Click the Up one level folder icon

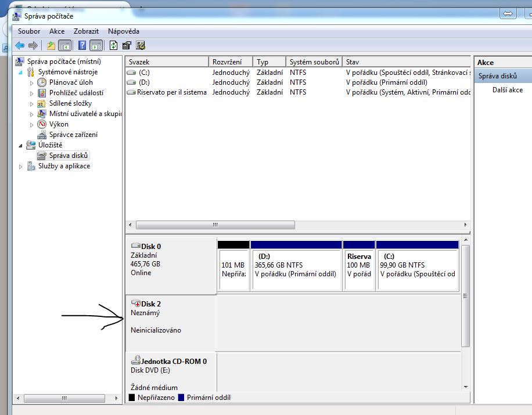point(51,45)
